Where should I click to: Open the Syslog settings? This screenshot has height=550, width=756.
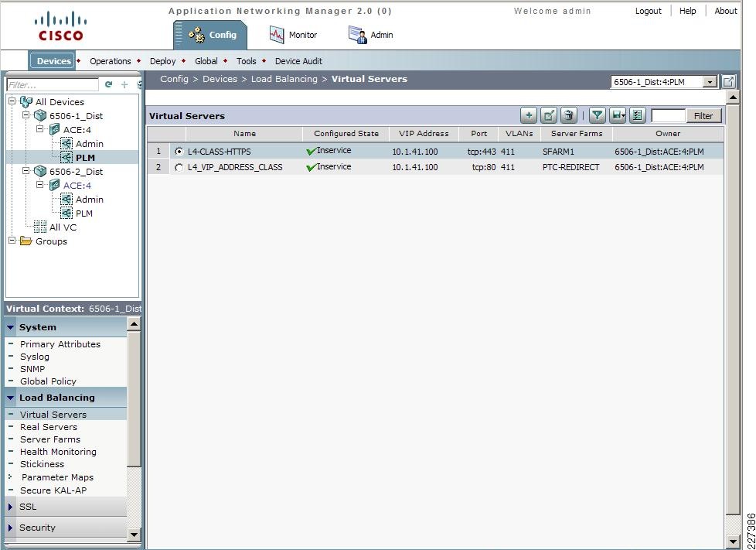[34, 357]
